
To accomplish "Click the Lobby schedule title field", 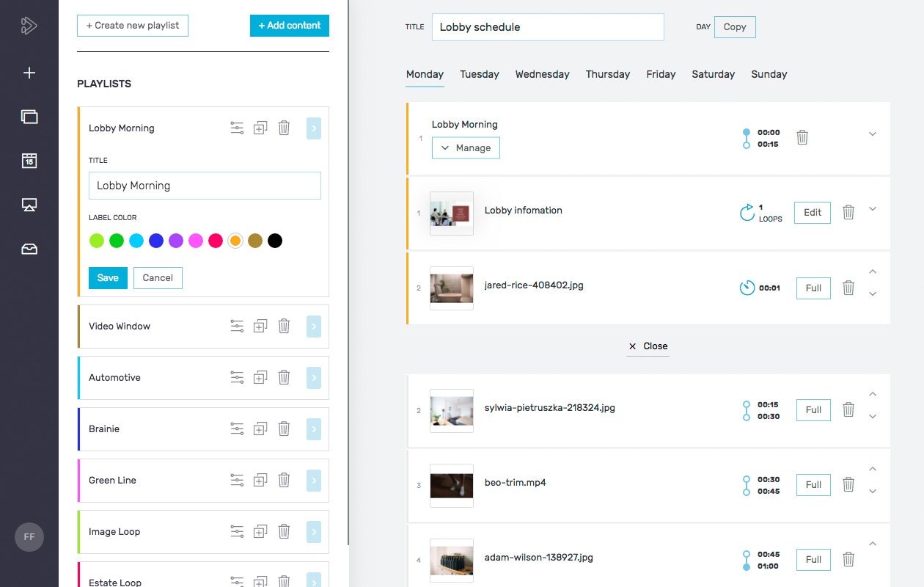I will click(548, 27).
